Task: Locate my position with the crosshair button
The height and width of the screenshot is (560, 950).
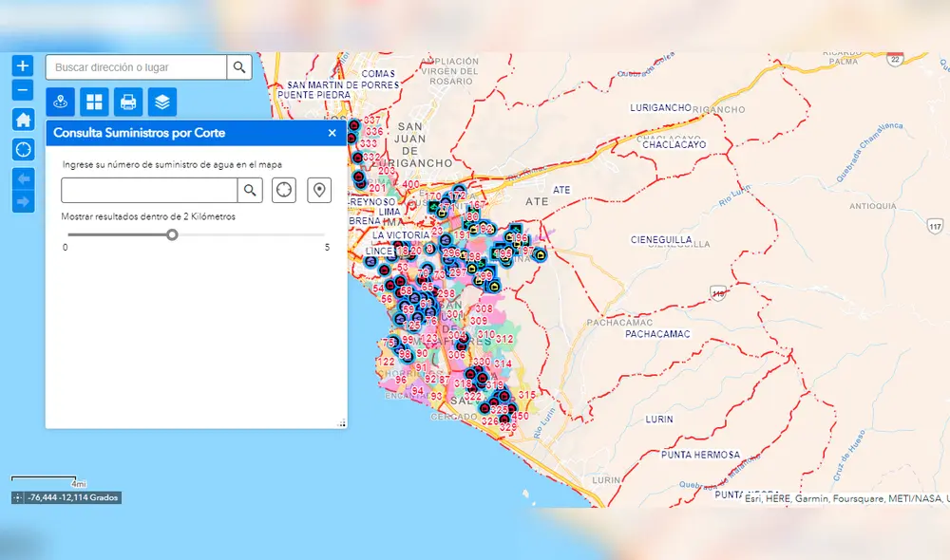Action: pos(24,149)
